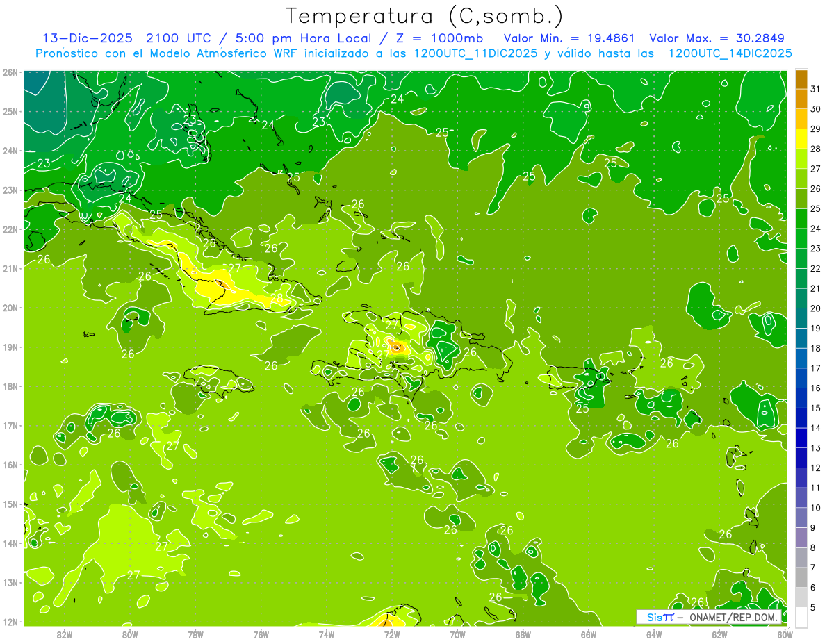The image size is (834, 644).
Task: Select the 22N latitude axis label
Action: [x=10, y=229]
